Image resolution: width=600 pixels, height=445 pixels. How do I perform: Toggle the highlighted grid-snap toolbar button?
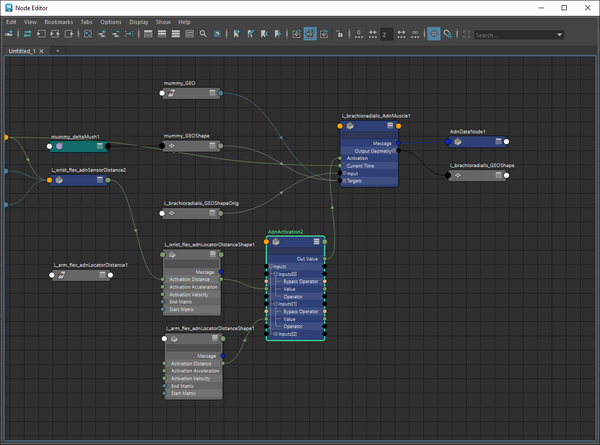coord(434,34)
